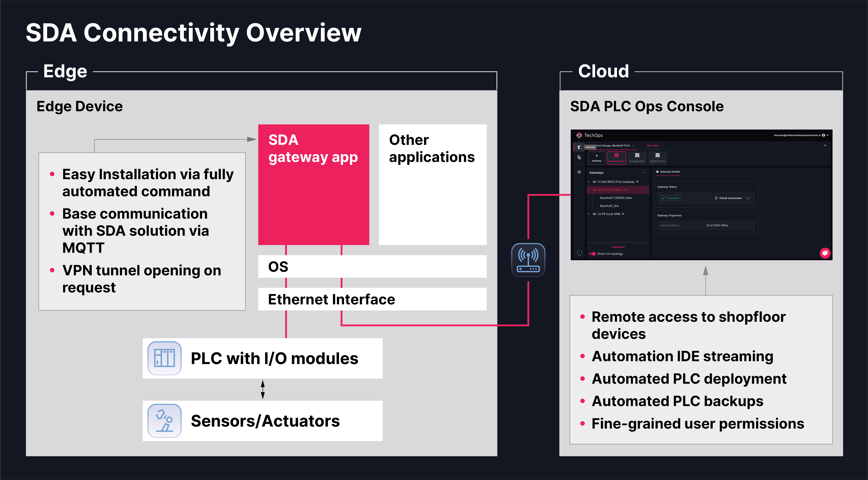Click the Other applications block

coord(433,184)
